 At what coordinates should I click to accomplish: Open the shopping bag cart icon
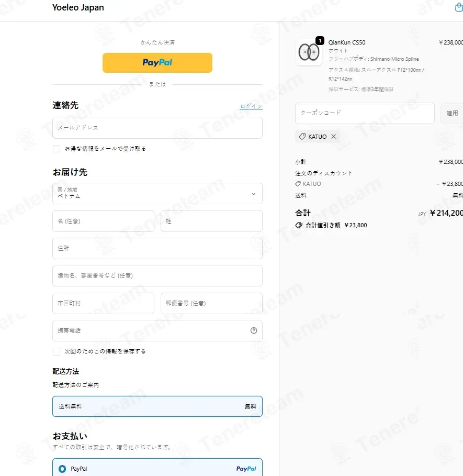point(459,7)
